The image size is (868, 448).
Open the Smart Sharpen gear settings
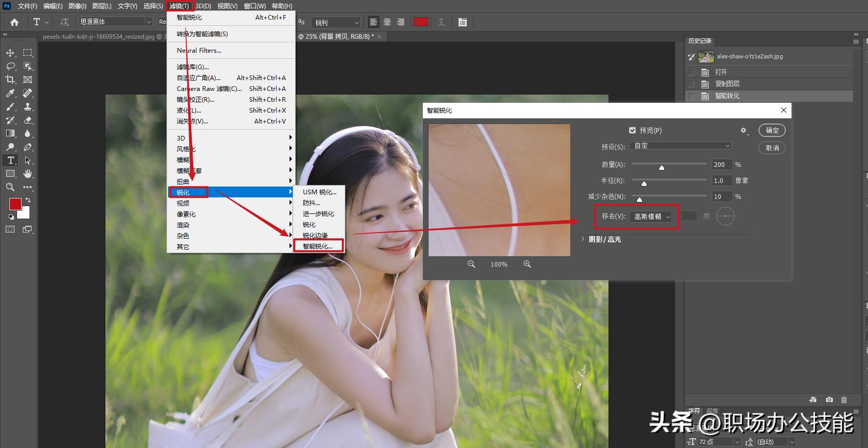[x=743, y=131]
